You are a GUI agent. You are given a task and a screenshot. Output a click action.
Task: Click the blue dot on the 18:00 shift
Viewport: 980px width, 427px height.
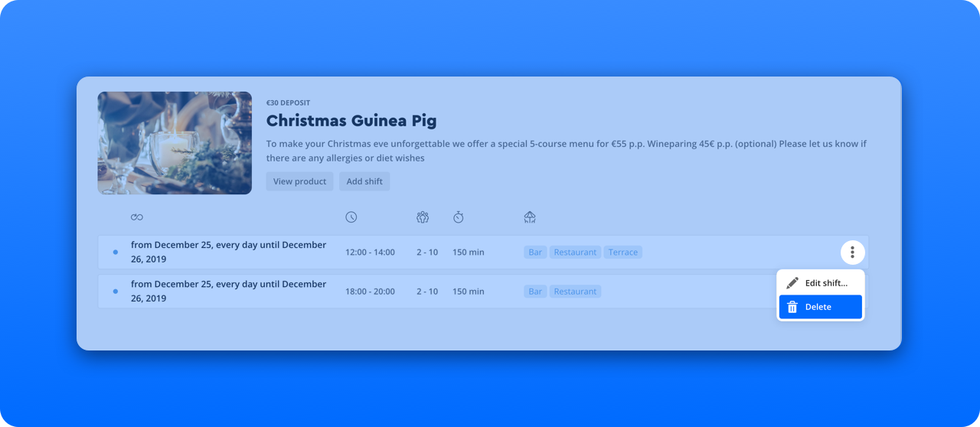[x=116, y=292]
